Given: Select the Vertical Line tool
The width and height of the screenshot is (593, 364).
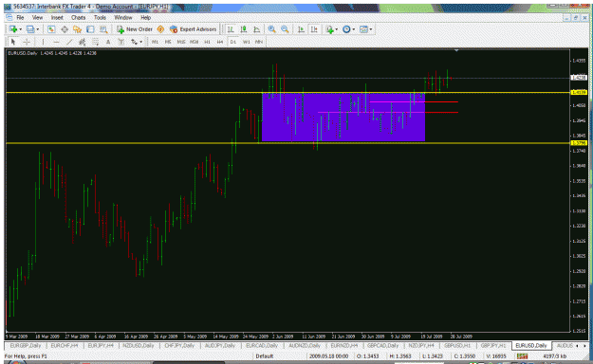Looking at the screenshot, I should 43,42.
